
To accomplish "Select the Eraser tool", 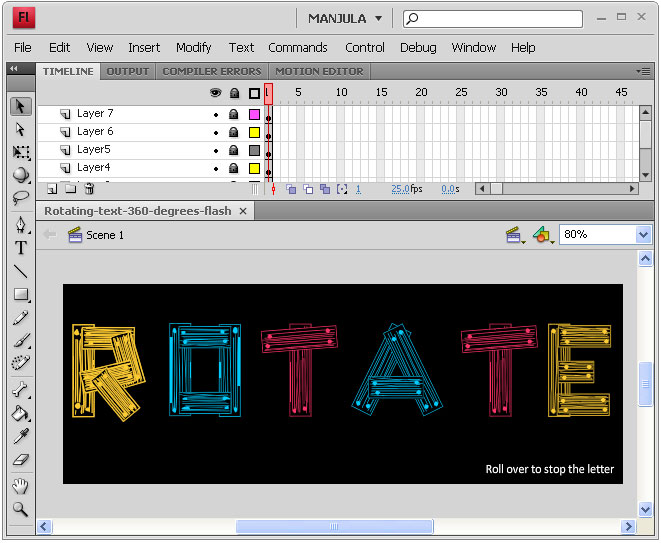I will click(21, 460).
